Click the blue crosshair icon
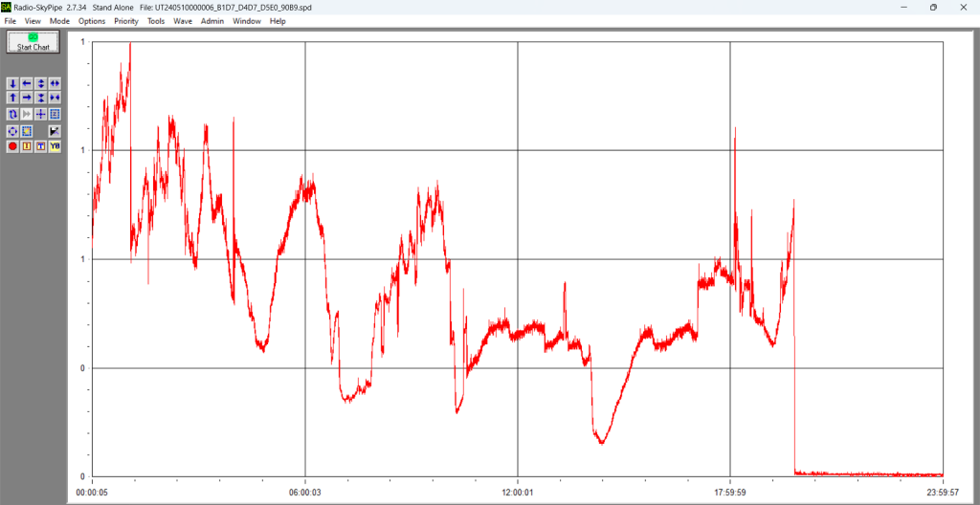Image resolution: width=980 pixels, height=505 pixels. click(40, 114)
